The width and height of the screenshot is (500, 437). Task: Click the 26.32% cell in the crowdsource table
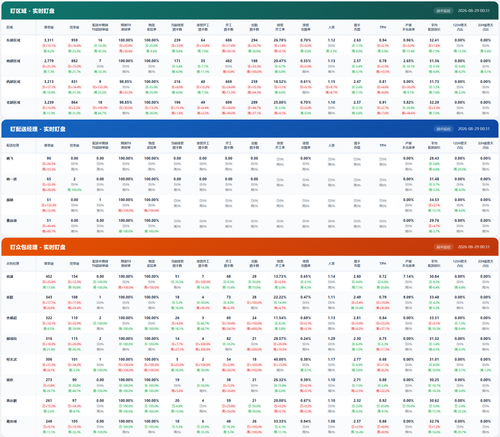click(280, 380)
